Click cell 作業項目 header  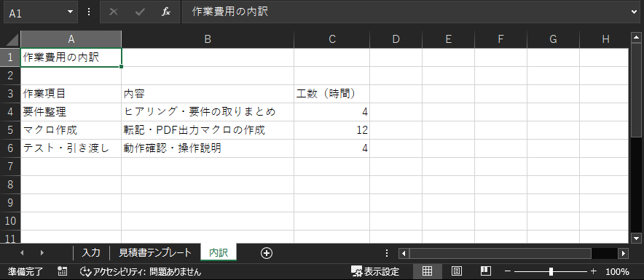(71, 94)
